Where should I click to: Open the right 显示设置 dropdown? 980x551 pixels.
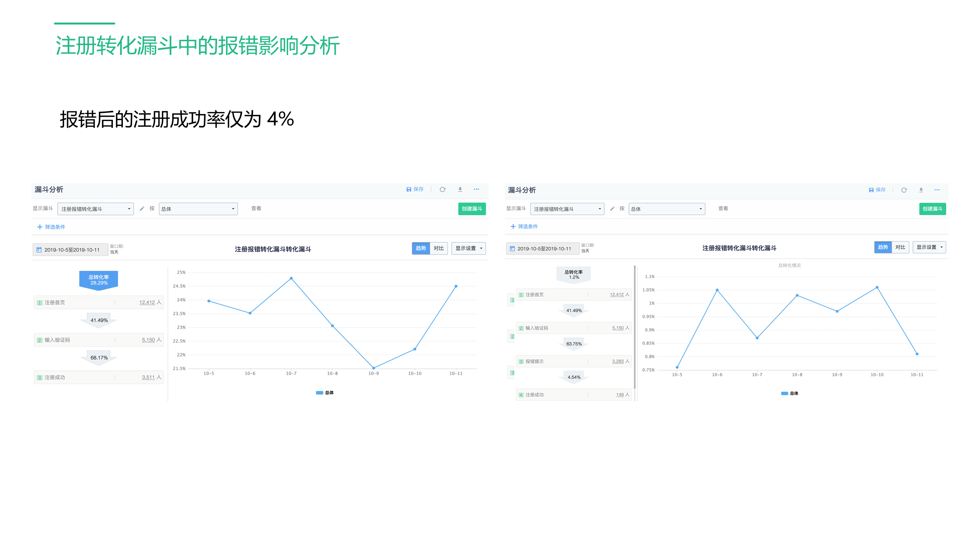(x=929, y=247)
